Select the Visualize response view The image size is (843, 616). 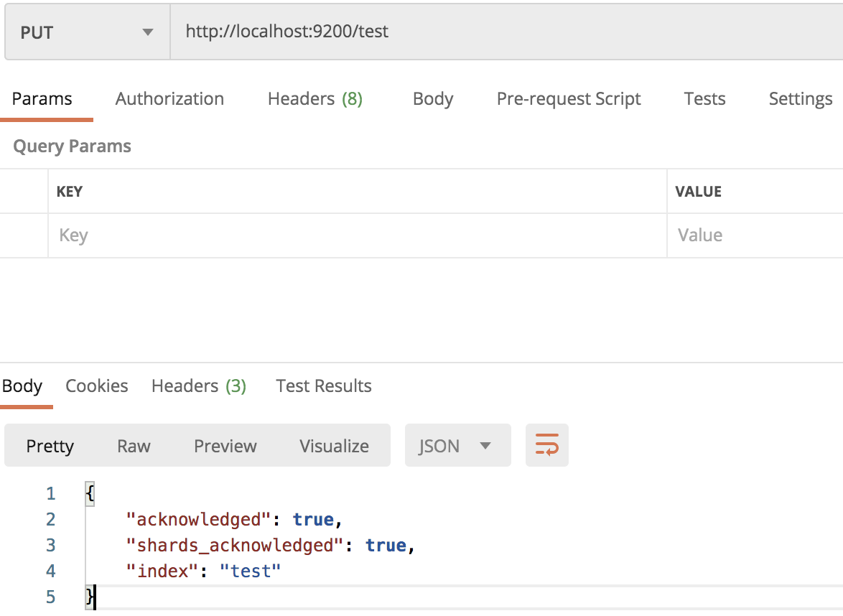(334, 446)
